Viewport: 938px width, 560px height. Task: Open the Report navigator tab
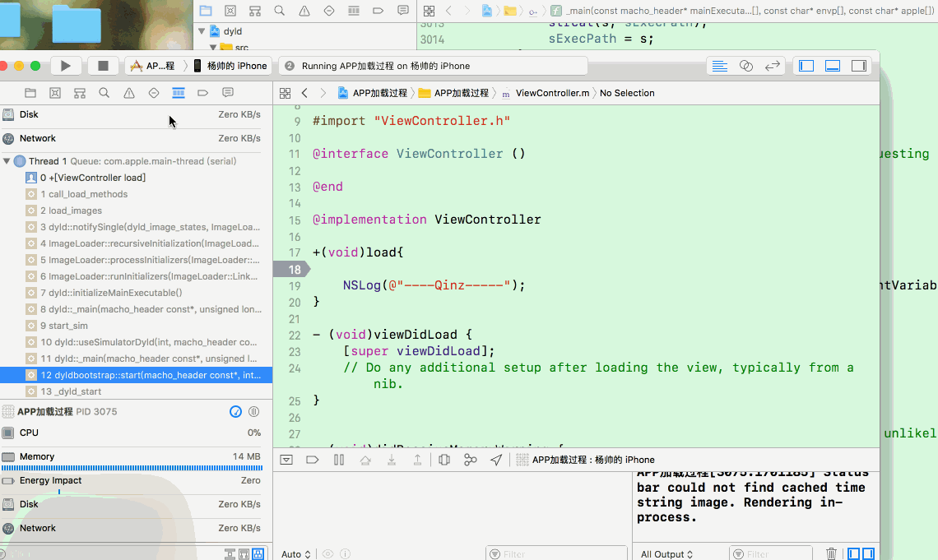pyautogui.click(x=228, y=93)
